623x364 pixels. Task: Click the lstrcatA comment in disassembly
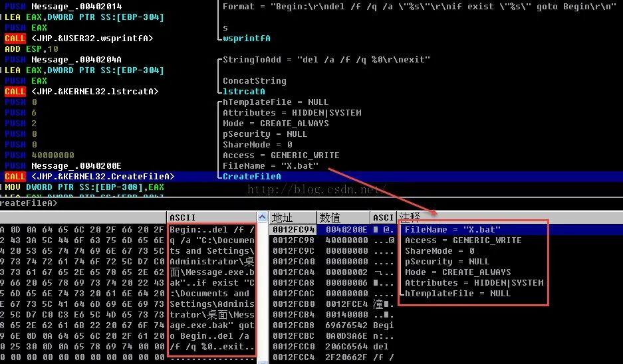pyautogui.click(x=244, y=92)
